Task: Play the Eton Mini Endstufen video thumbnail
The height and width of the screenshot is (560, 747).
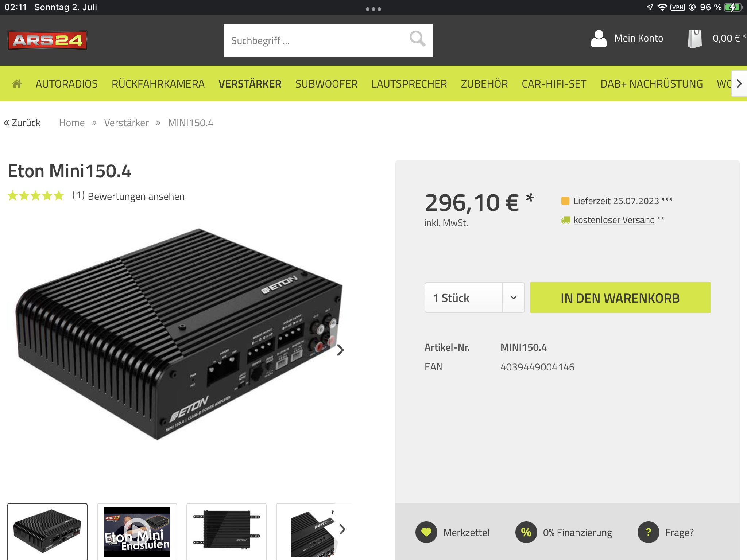Action: click(137, 532)
